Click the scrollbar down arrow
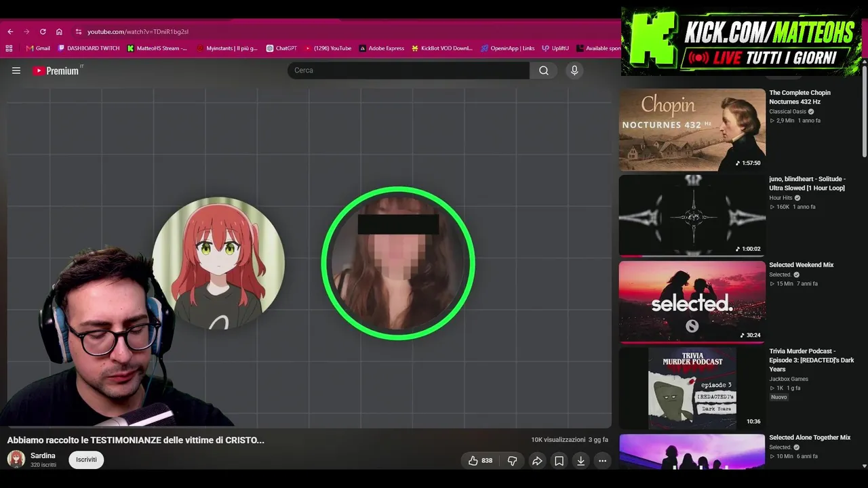Viewport: 868px width, 488px height. 864,466
